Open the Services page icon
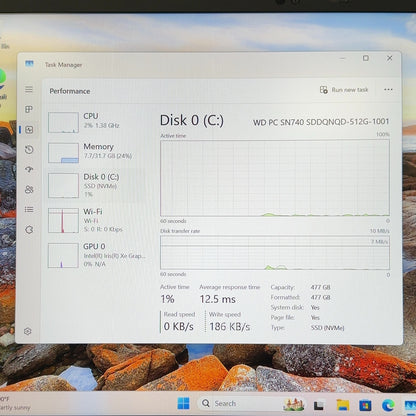416x416 pixels. click(x=29, y=230)
